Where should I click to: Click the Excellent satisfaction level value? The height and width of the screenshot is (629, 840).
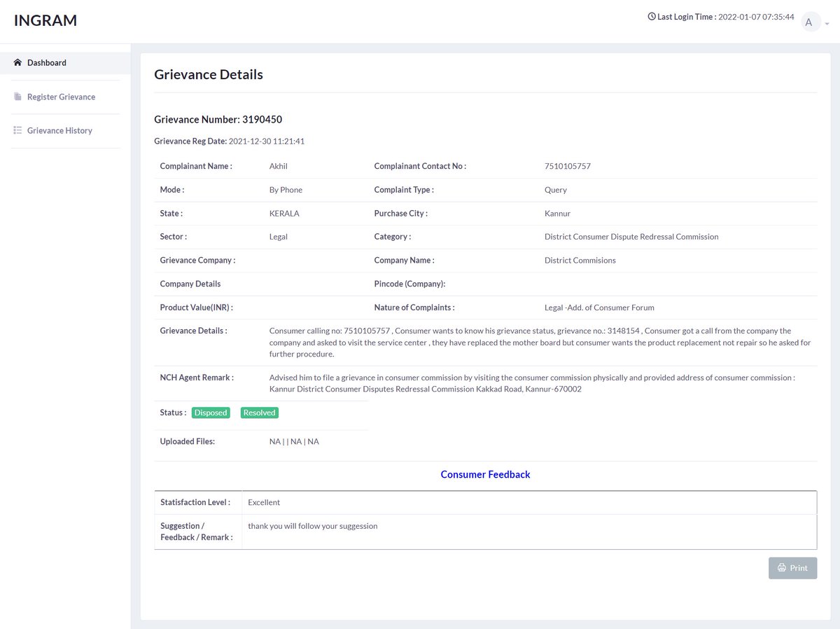coord(264,502)
